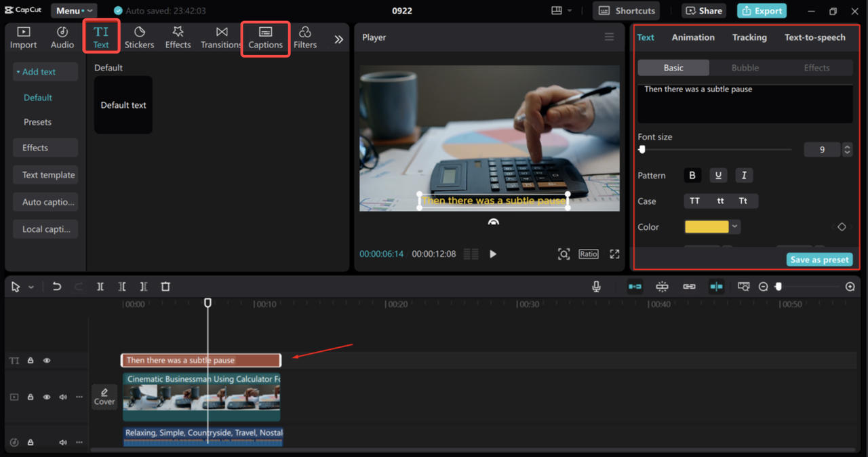Mute the video track audio
The height and width of the screenshot is (457, 868).
[63, 397]
